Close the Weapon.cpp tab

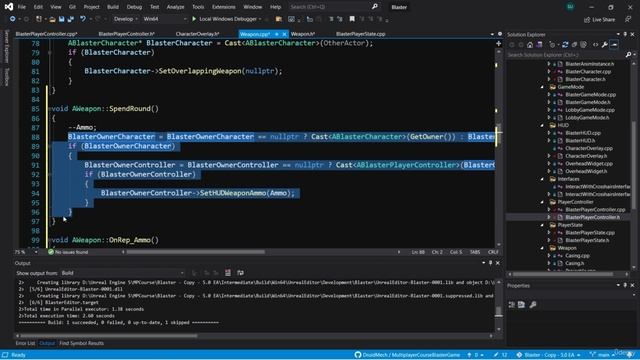coord(284,34)
